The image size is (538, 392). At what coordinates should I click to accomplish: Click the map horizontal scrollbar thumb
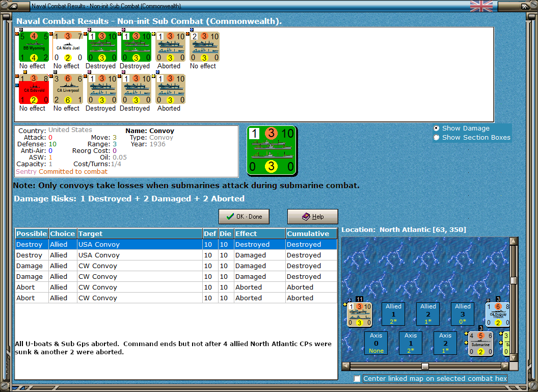425,366
